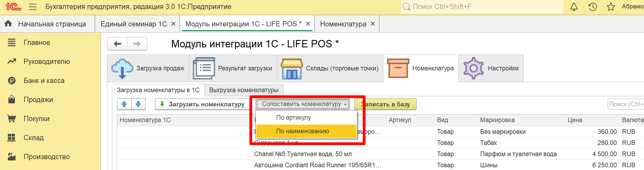Open Продажи in the sidebar
The image size is (644, 170).
[x=38, y=100]
